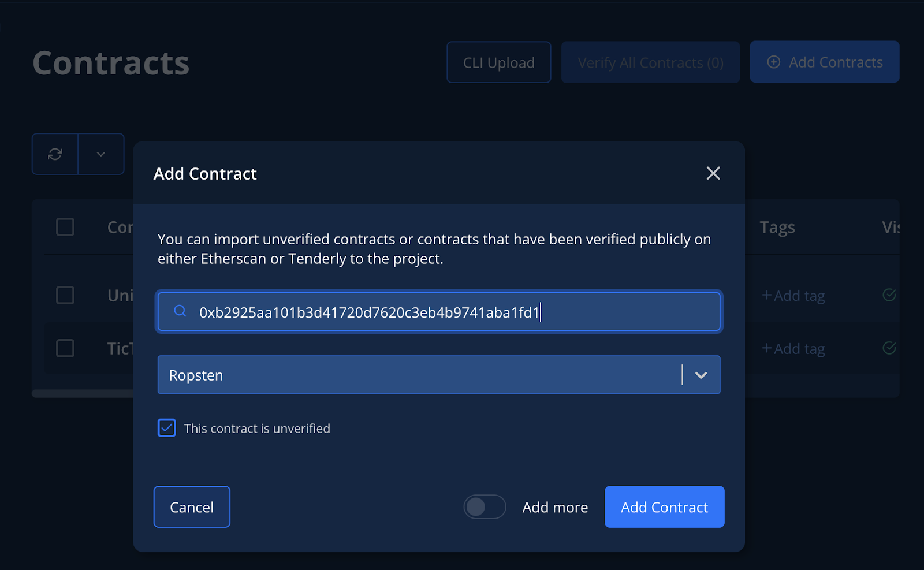The image size is (924, 570).
Task: Click "Verify All Contracts (0)"
Action: 650,62
